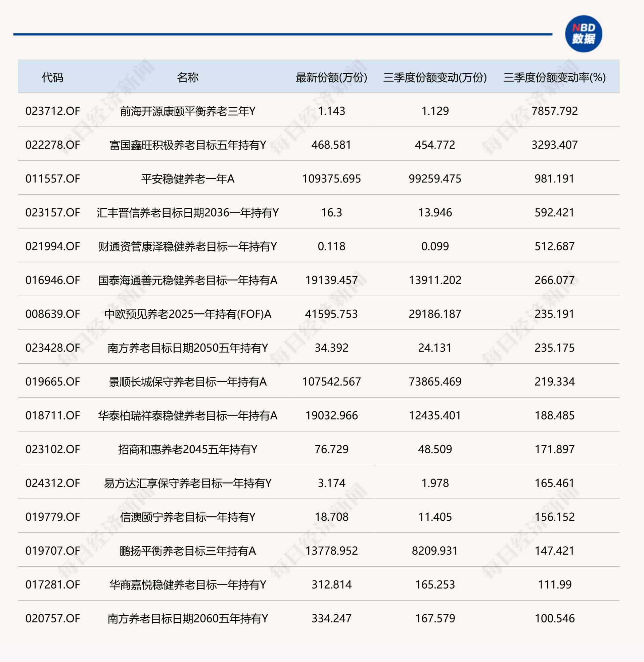Viewport: 644px width, 662px height.
Task: Select fund name 财通资管康泽稳健养老目标一年持有Y
Action: [x=188, y=246]
